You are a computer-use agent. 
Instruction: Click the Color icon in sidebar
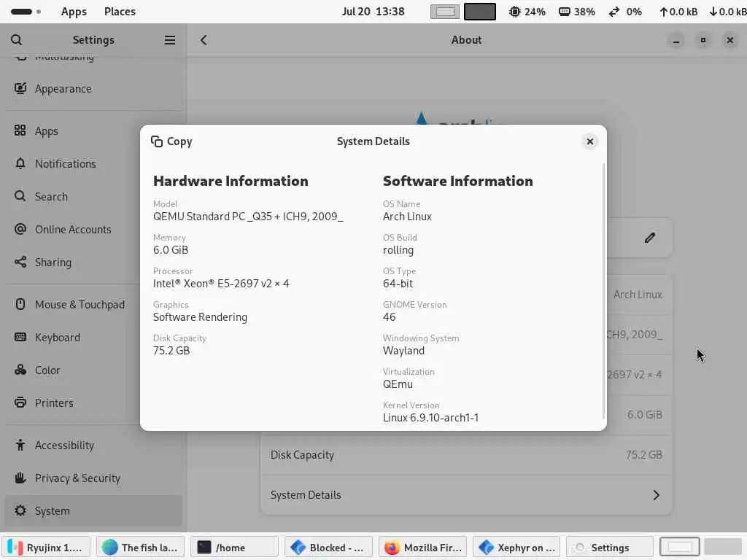20,370
